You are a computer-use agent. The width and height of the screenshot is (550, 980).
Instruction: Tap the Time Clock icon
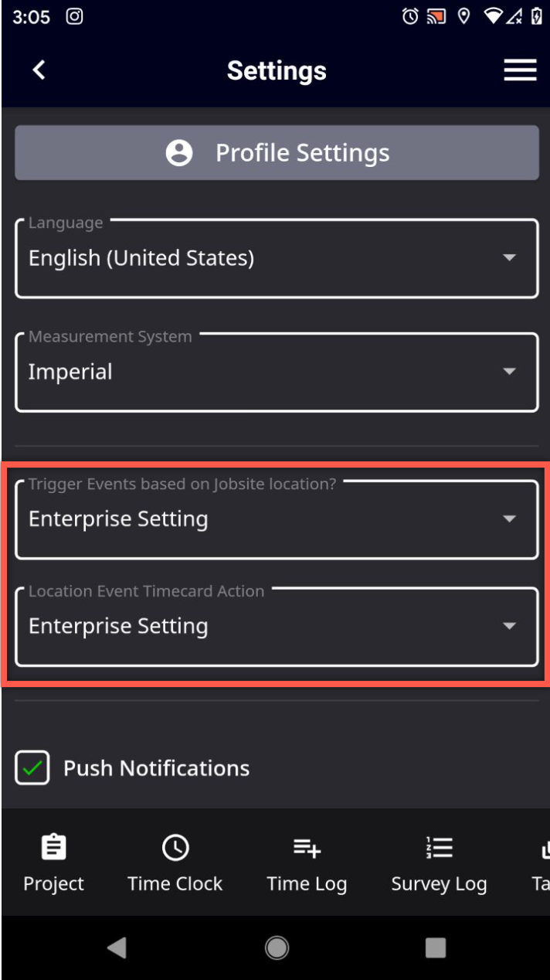point(175,848)
